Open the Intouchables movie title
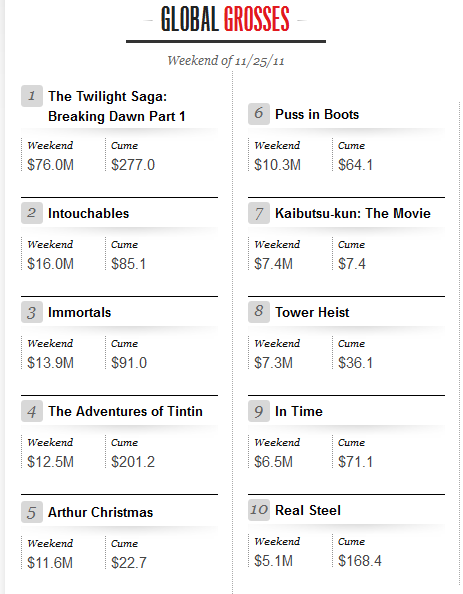The height and width of the screenshot is (594, 463). [88, 213]
